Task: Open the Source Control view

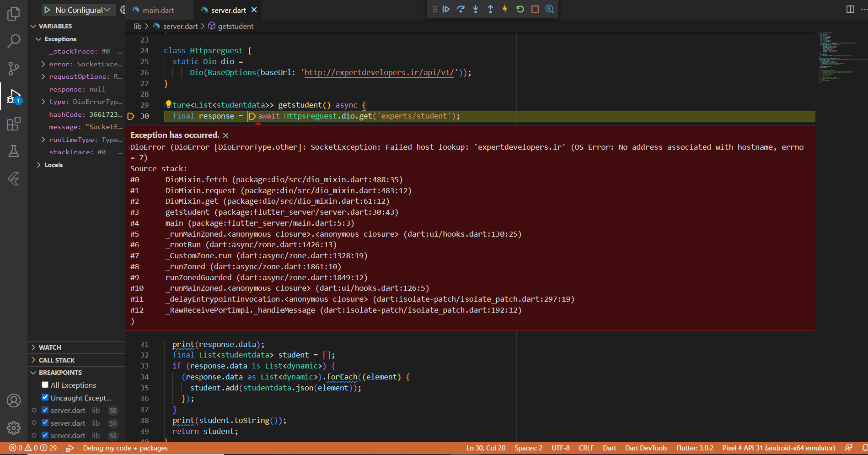Action: point(14,69)
